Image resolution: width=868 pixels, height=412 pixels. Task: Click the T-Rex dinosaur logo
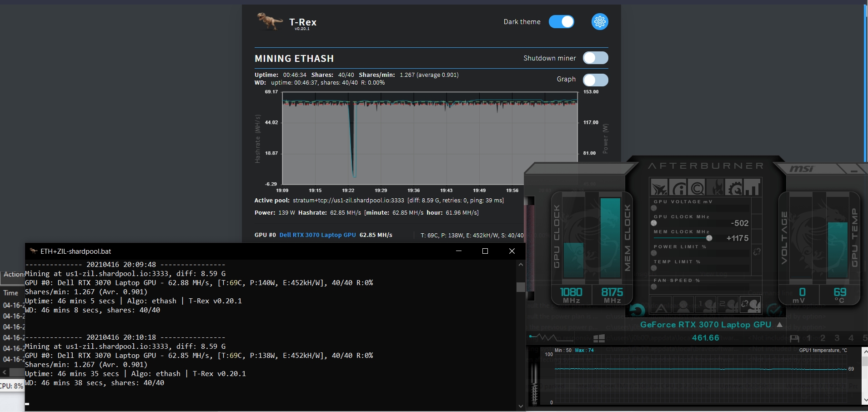tap(270, 21)
